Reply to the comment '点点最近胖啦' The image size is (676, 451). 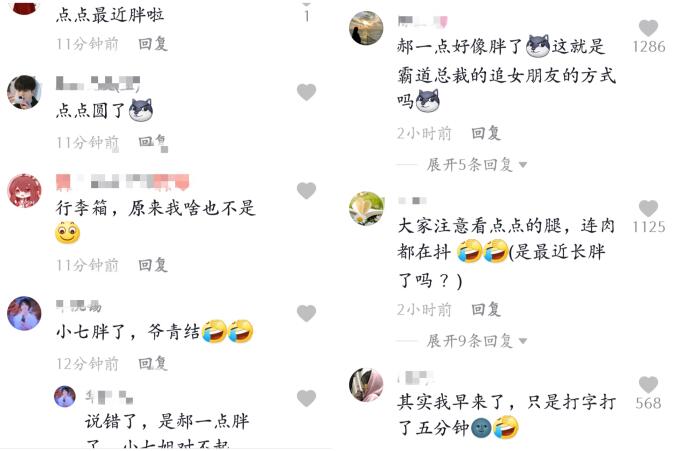pos(153,44)
